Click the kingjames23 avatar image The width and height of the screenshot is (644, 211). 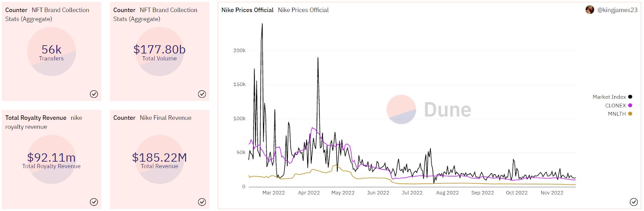click(590, 10)
